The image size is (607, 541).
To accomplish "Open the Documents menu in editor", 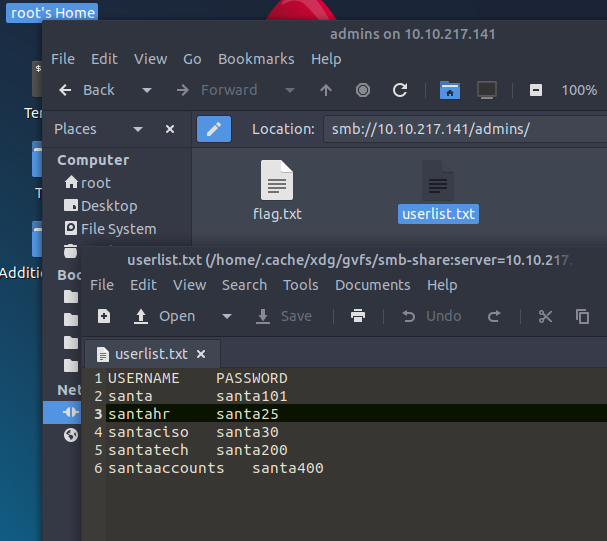I will tap(373, 285).
